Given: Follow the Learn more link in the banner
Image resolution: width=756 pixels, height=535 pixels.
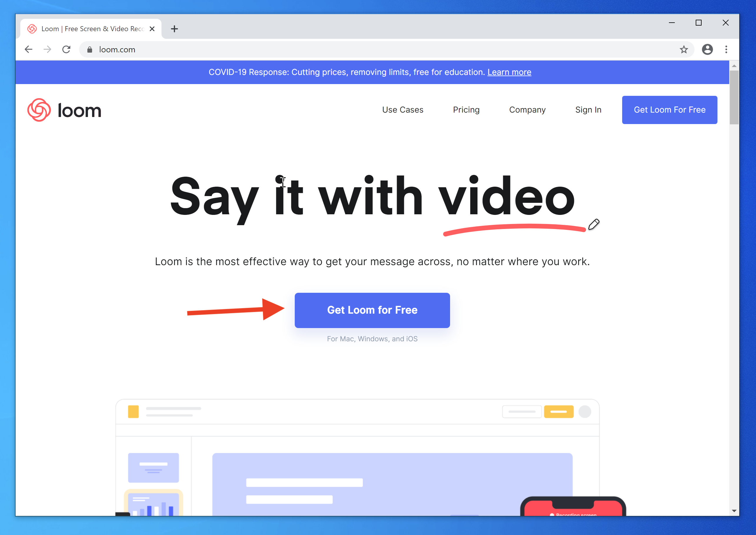Looking at the screenshot, I should click(509, 72).
